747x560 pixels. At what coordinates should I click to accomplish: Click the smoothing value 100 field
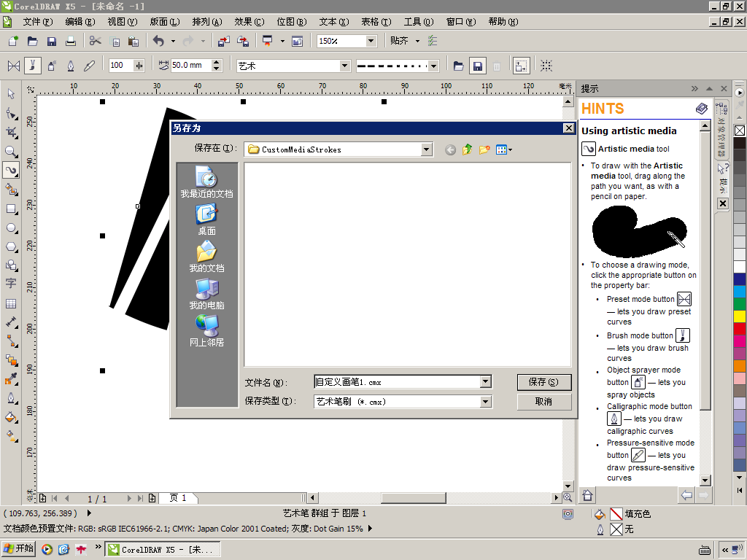click(121, 66)
